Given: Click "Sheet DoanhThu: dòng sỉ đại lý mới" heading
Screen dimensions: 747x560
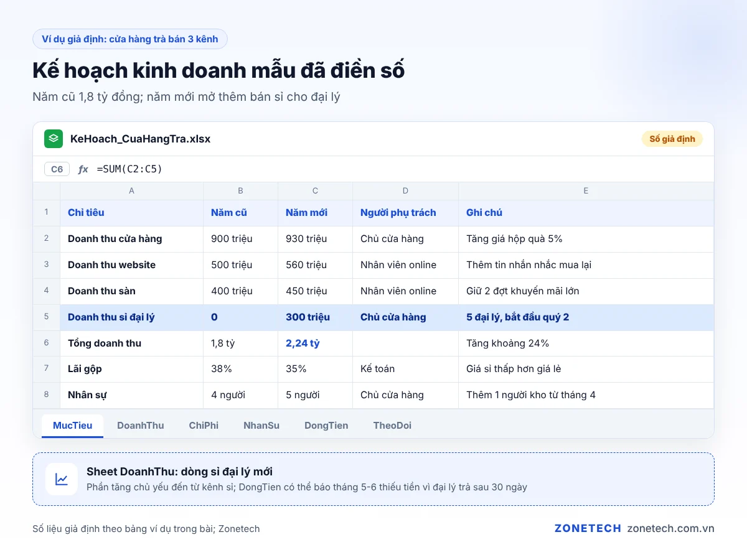Looking at the screenshot, I should tap(179, 472).
